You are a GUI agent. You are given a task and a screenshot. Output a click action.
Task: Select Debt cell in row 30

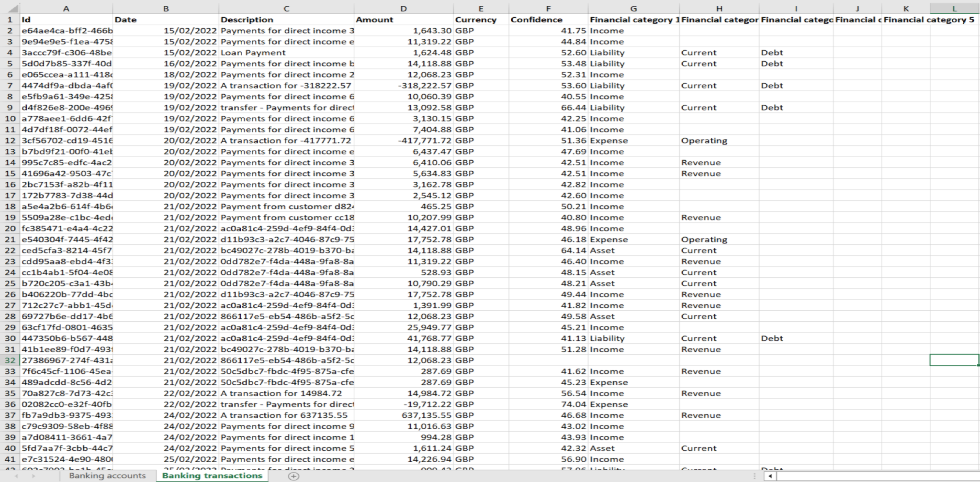point(796,338)
